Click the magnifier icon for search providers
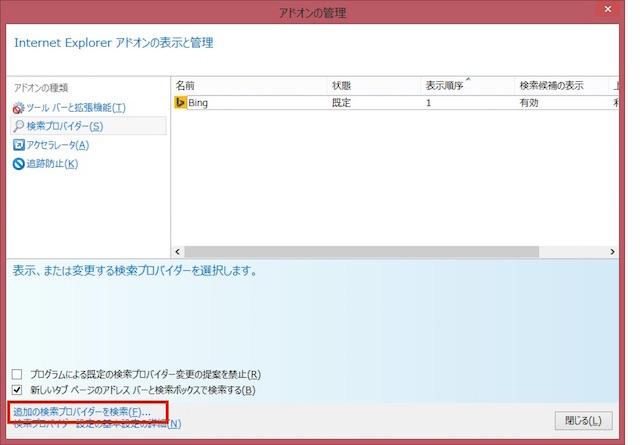This screenshot has height=445, width=640. [x=18, y=126]
